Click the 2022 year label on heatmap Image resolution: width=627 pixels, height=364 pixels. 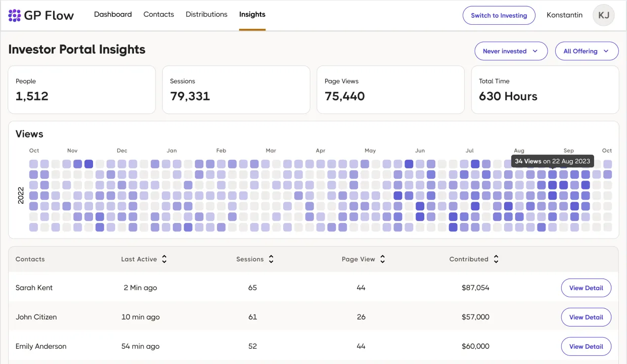coord(21,195)
